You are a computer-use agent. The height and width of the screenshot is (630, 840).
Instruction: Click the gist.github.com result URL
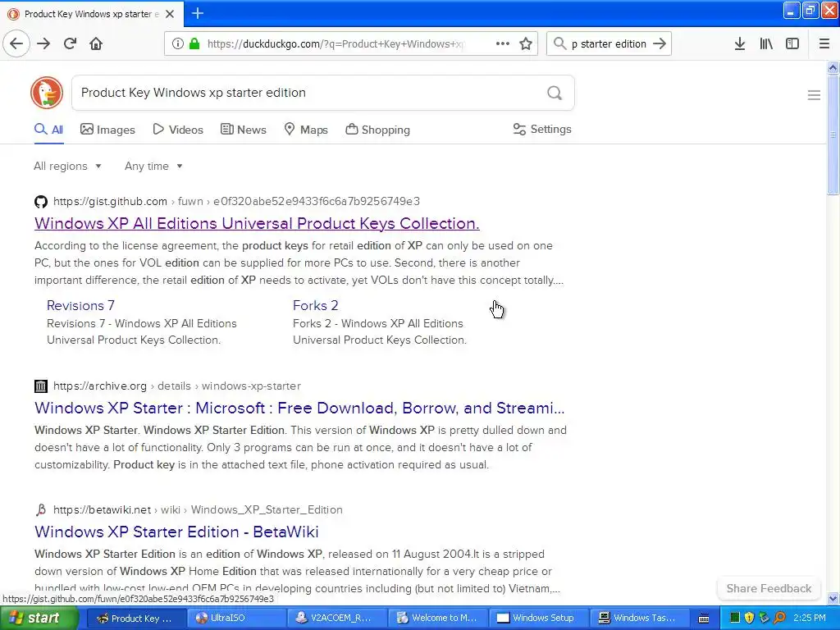tap(236, 202)
